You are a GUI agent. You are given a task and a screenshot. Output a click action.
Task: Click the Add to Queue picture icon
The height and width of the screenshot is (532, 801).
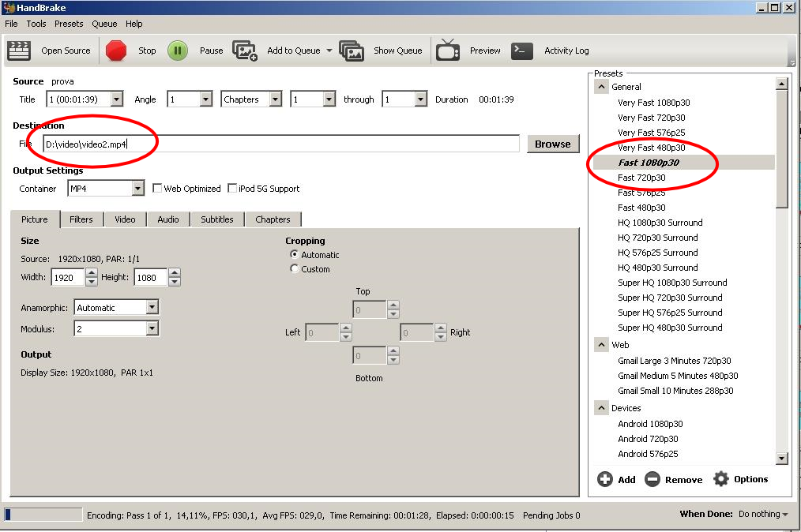point(245,51)
